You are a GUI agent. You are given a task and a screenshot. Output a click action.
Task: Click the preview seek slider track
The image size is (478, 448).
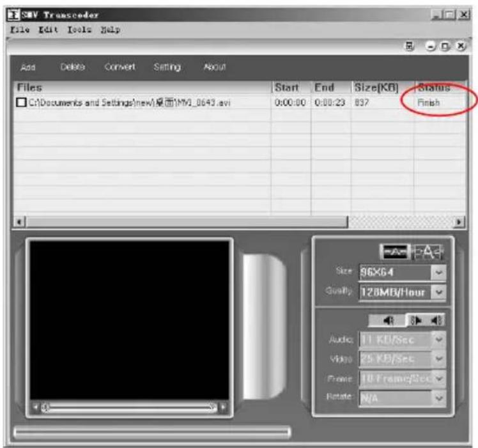[x=130, y=407]
